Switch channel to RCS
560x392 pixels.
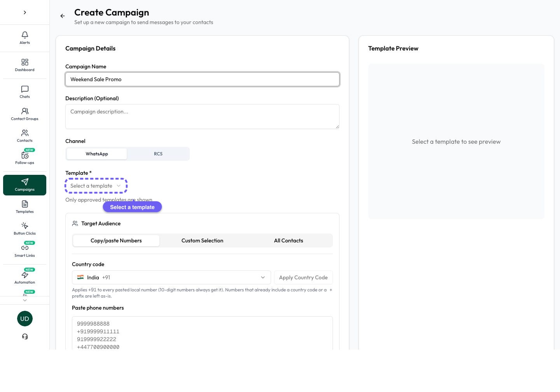coord(158,154)
